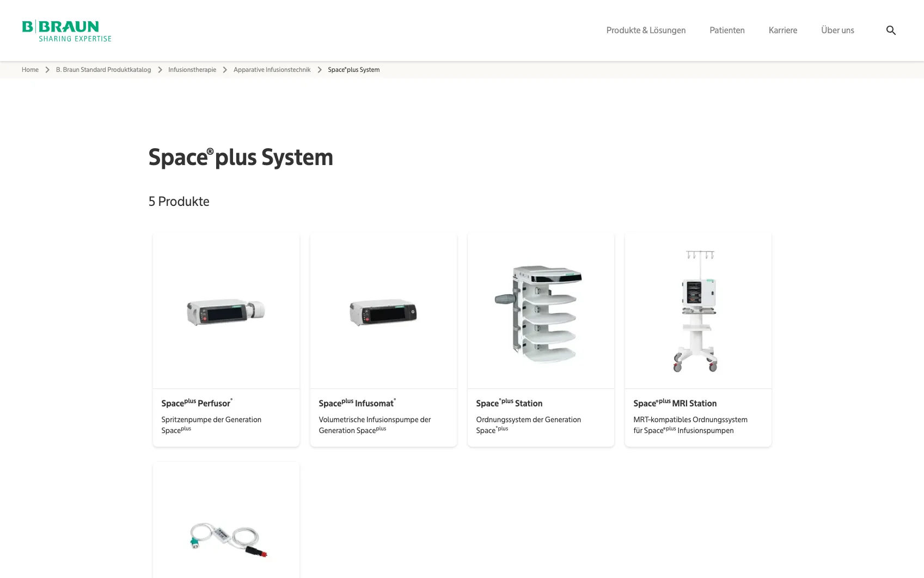The image size is (924, 578).
Task: Click the Volumetrische Infusionspumpe description
Action: coord(375,425)
